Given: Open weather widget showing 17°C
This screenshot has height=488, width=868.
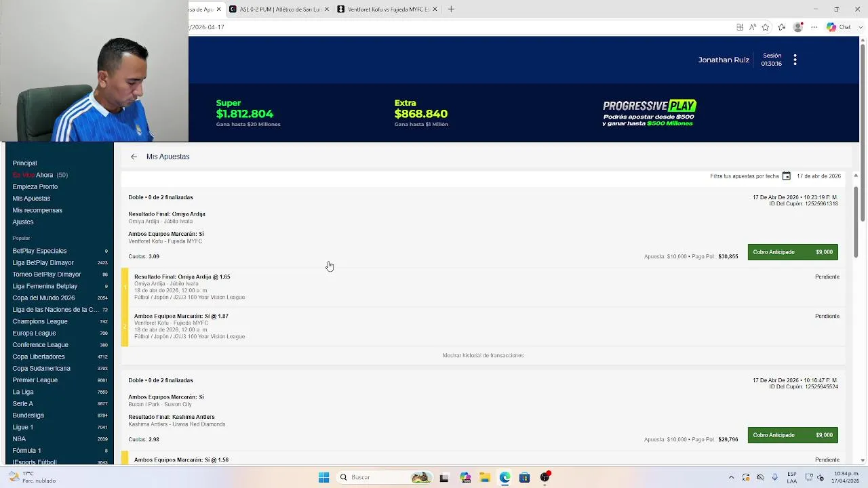Looking at the screenshot, I should coord(31,477).
